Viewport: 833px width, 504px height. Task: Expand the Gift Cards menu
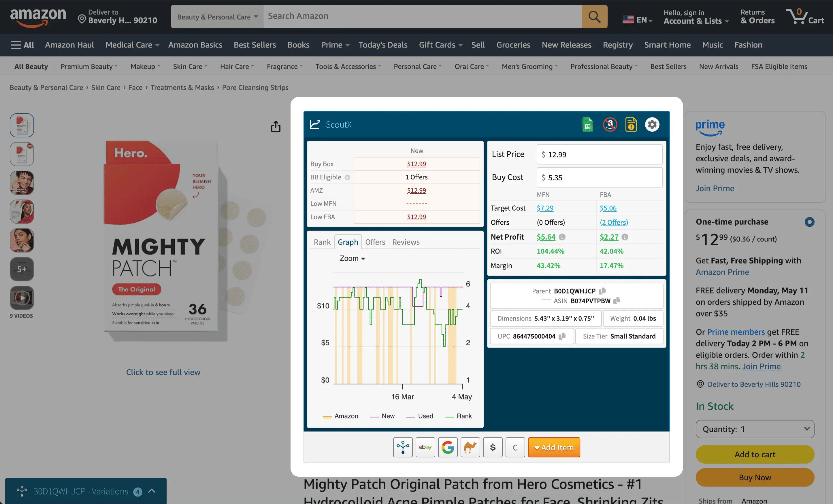pos(440,45)
